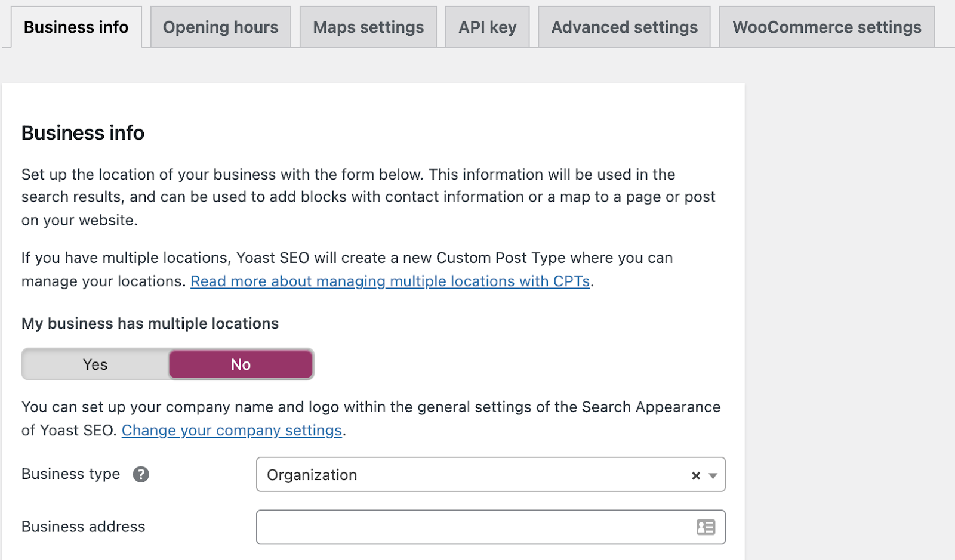This screenshot has width=955, height=560.
Task: Switch to the Opening hours tab
Action: tap(220, 27)
